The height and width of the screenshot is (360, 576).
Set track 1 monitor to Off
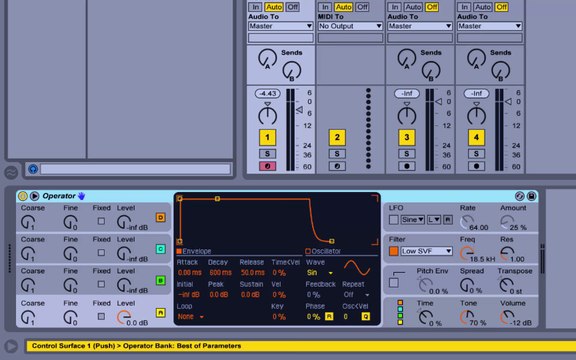tap(292, 7)
